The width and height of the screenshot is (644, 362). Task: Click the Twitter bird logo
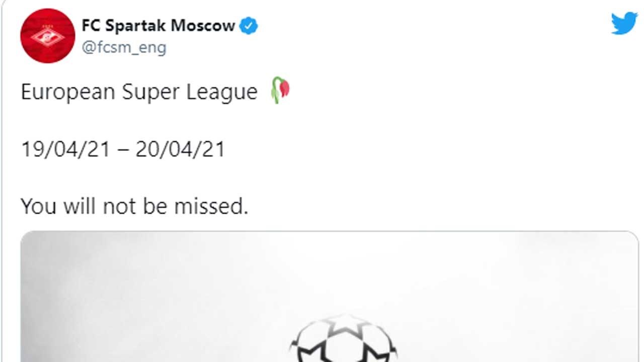coord(624,24)
